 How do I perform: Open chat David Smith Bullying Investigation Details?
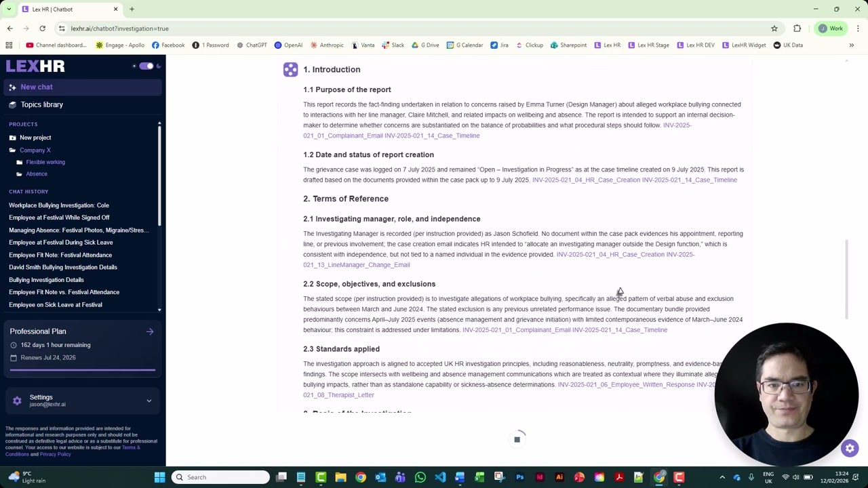click(x=63, y=267)
